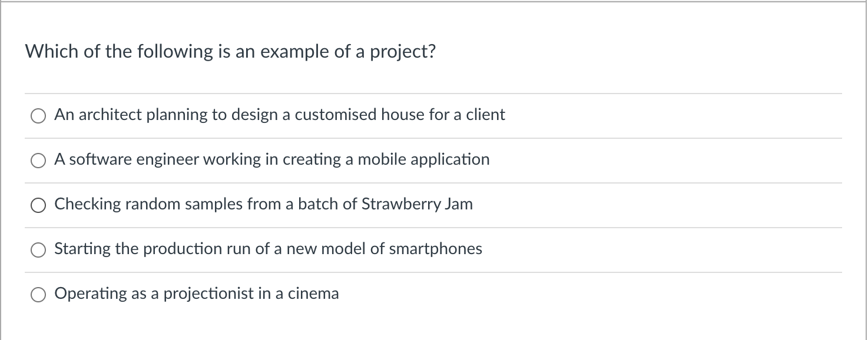Select the radio button for projectionist option
The width and height of the screenshot is (868, 340).
click(38, 294)
